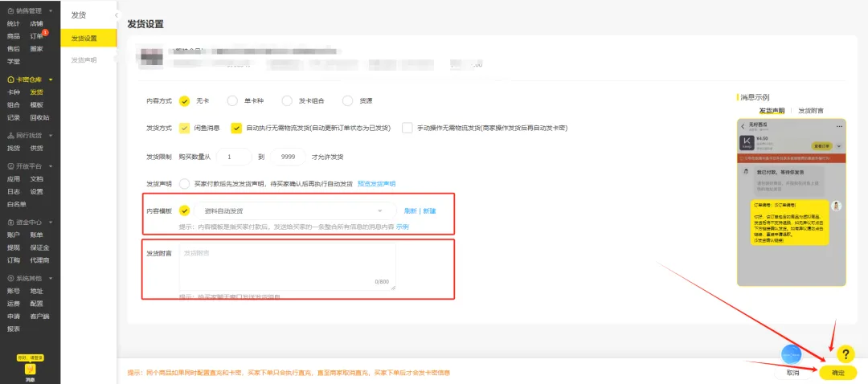This screenshot has height=384, width=868.
Task: Click the 同行找货 section icon
Action: [x=10, y=135]
